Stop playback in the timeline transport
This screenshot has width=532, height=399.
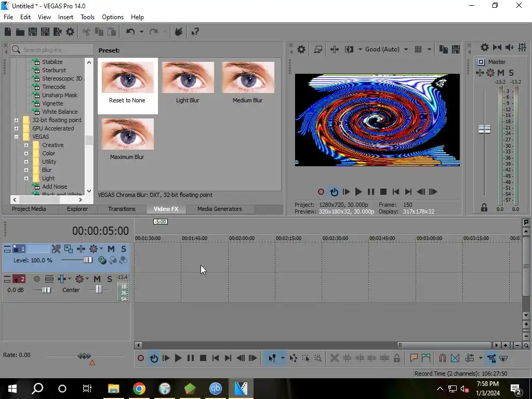coord(203,358)
